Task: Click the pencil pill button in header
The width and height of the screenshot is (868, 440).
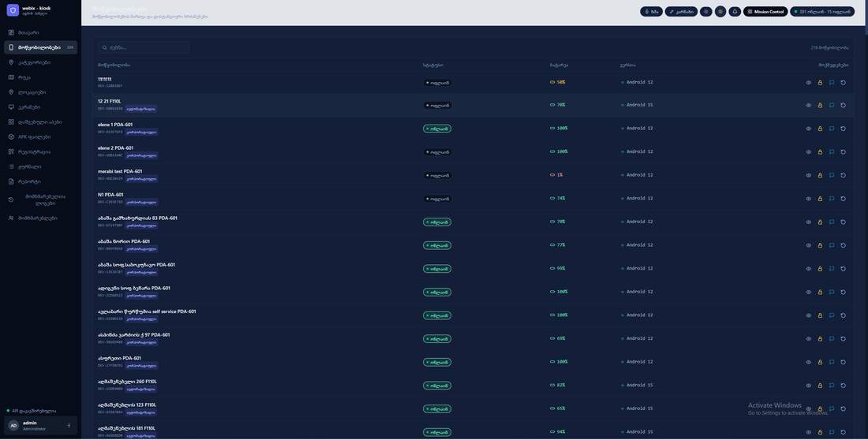Action: click(681, 12)
